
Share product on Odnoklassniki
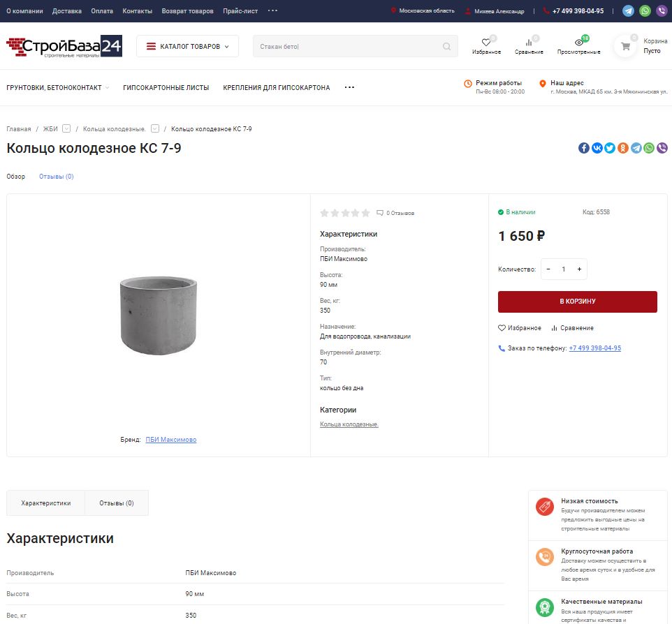point(623,148)
